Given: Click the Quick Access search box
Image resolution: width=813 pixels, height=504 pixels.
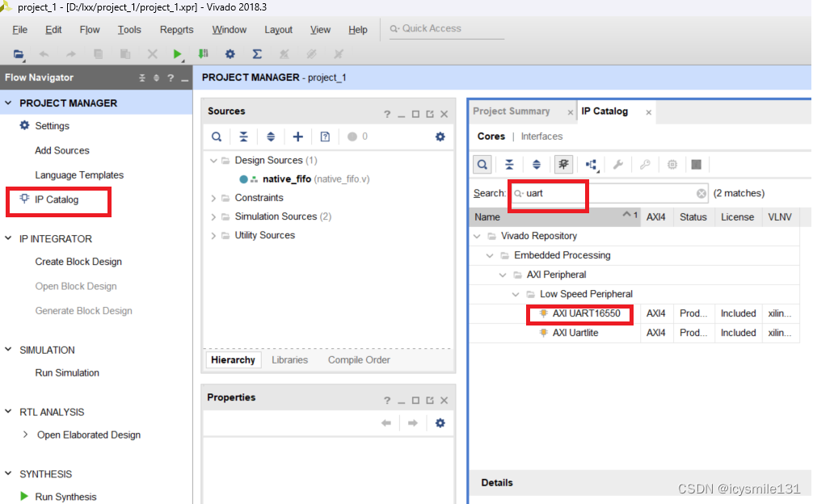Looking at the screenshot, I should tap(446, 29).
